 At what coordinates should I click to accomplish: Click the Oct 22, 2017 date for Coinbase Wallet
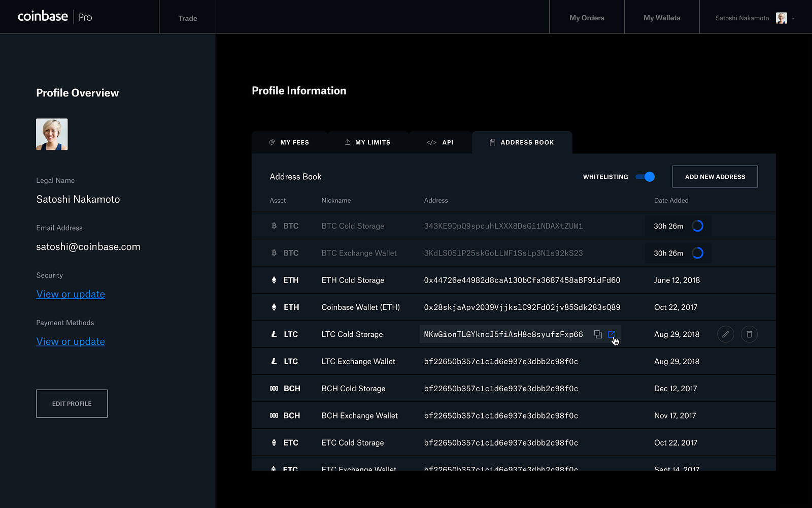click(676, 307)
